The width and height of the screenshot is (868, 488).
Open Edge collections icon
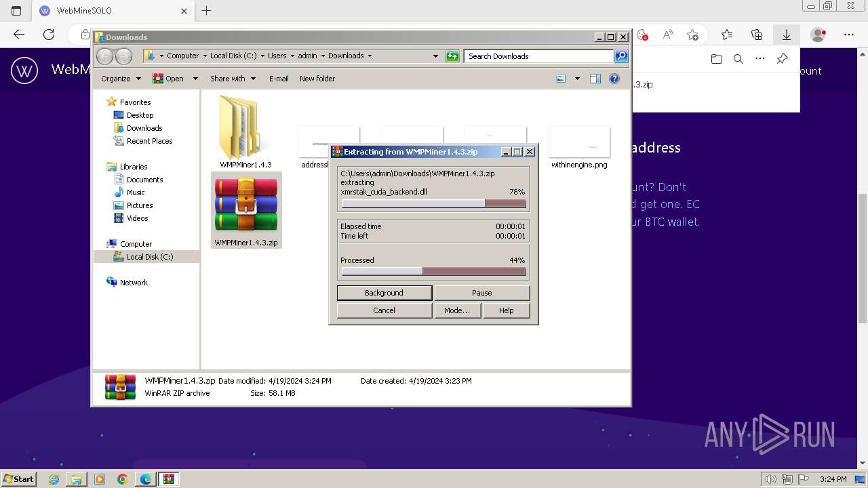point(757,35)
